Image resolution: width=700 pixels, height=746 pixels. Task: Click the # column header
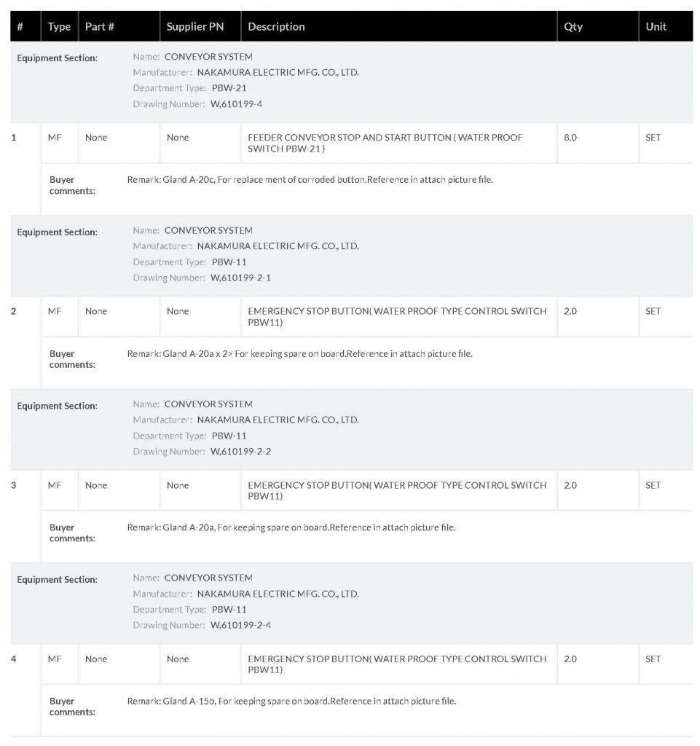click(x=20, y=27)
